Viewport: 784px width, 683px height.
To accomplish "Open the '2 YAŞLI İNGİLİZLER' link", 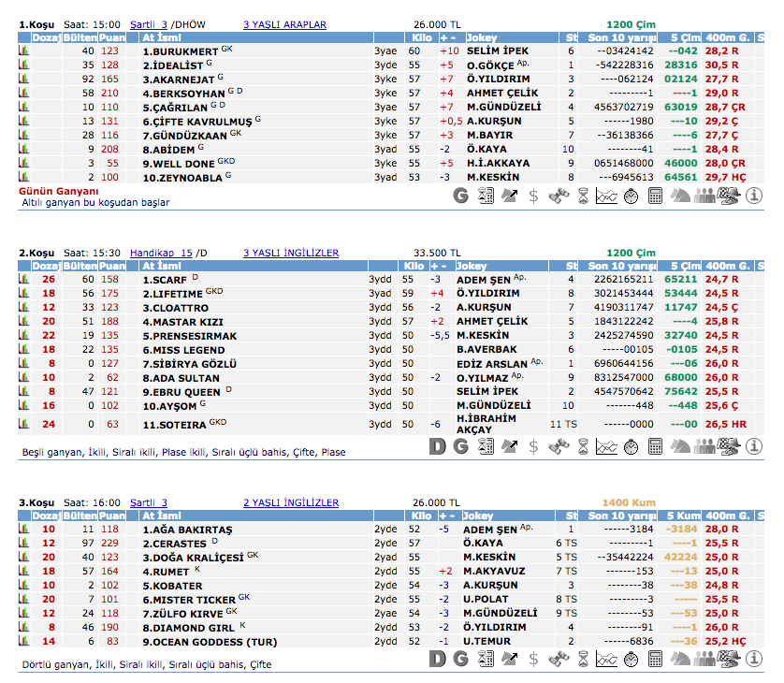I will (290, 502).
